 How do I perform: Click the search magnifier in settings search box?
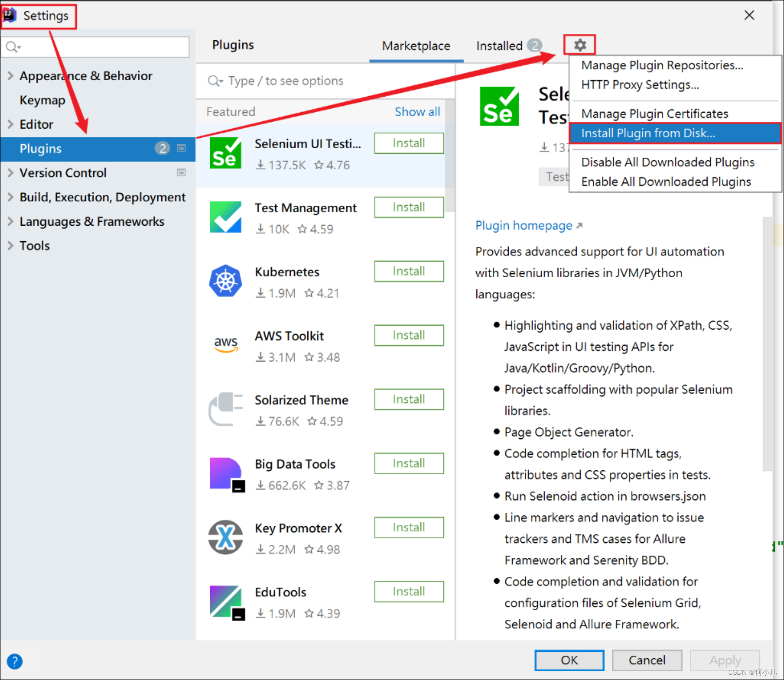[x=13, y=47]
